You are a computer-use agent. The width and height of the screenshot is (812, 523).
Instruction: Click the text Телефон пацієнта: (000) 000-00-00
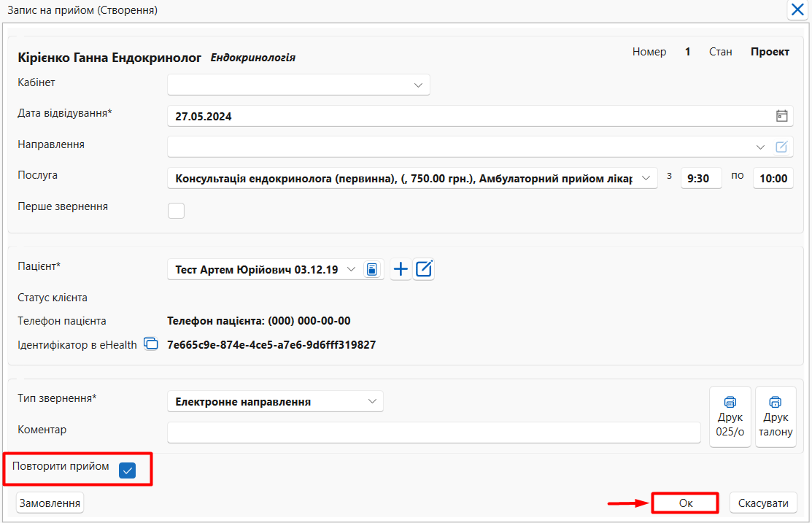[259, 321]
